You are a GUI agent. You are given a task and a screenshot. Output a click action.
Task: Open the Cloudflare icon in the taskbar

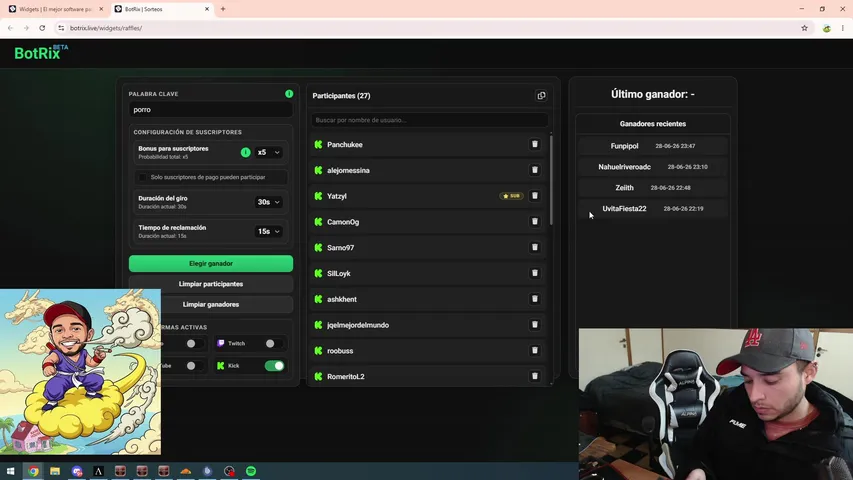click(186, 471)
